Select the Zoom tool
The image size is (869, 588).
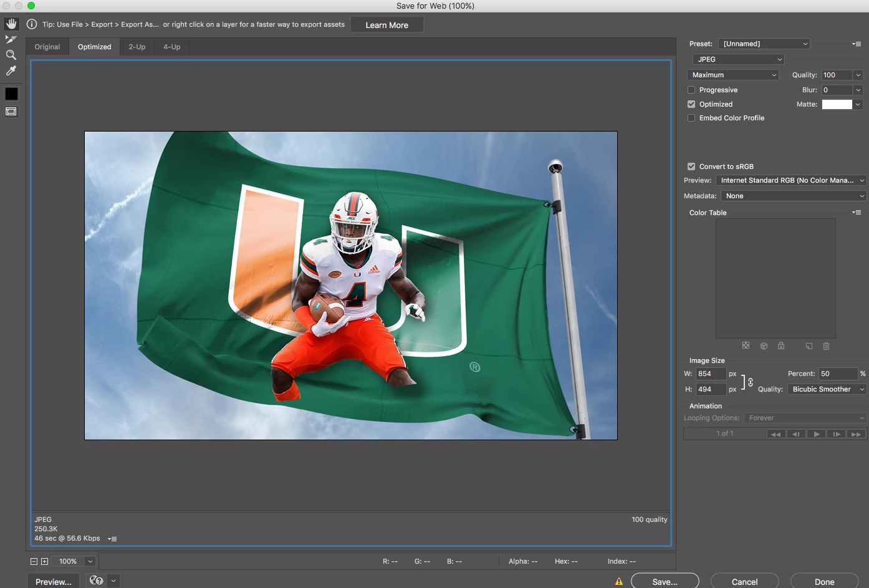[11, 55]
